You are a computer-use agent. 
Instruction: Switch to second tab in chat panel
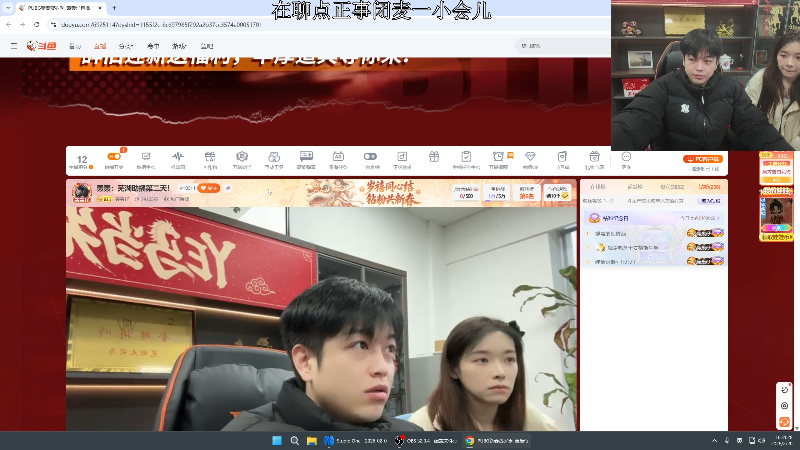tap(635, 187)
